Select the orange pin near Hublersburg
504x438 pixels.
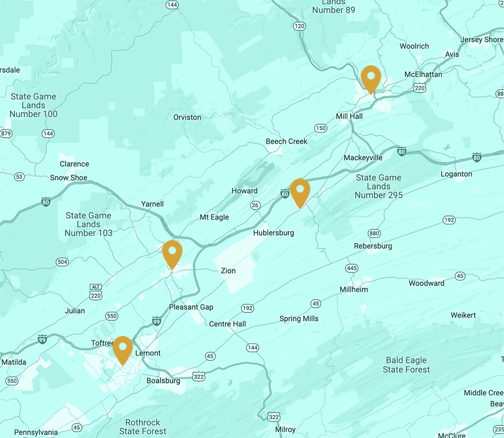pyautogui.click(x=300, y=193)
